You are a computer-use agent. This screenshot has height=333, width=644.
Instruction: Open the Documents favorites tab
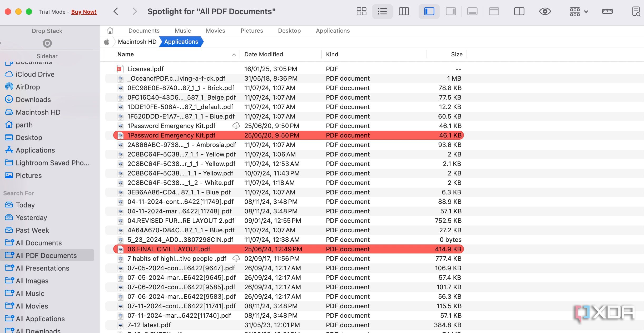tap(144, 31)
